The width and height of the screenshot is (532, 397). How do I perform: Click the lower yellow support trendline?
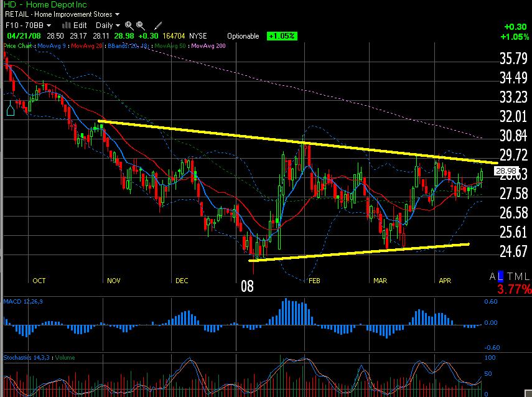pos(359,252)
